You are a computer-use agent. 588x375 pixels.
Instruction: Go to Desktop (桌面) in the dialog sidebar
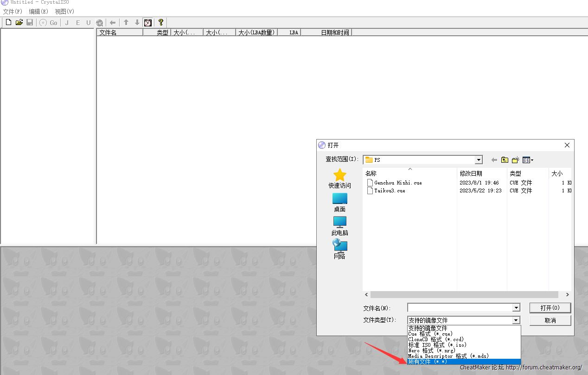coord(339,202)
